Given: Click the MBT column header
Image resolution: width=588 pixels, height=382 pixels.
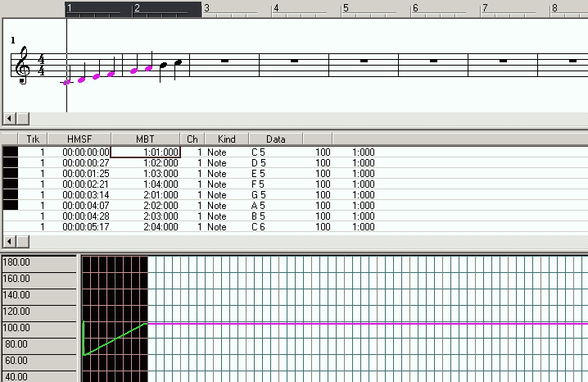Looking at the screenshot, I should 145,139.
